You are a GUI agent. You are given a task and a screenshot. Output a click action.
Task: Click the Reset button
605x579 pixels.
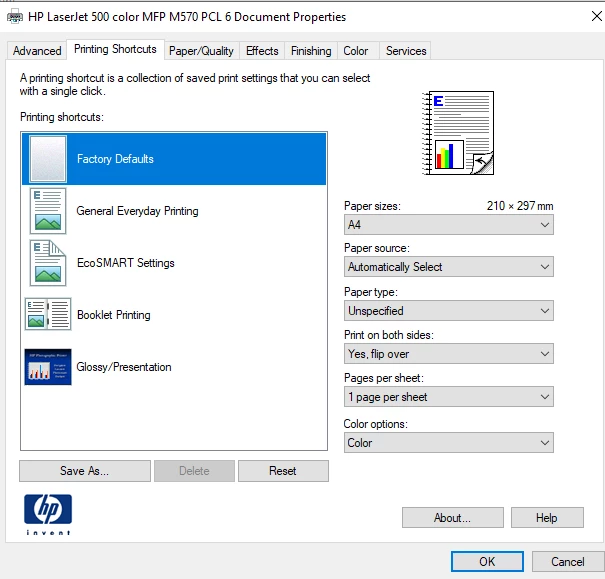283,471
